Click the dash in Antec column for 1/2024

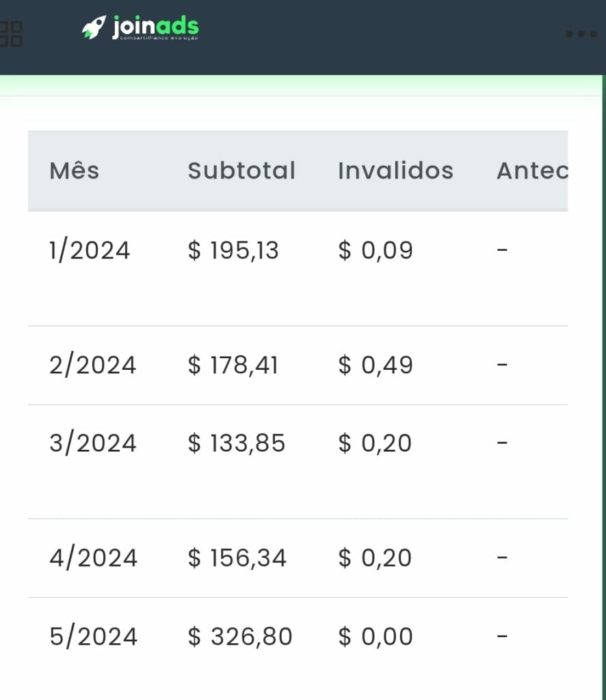click(503, 250)
